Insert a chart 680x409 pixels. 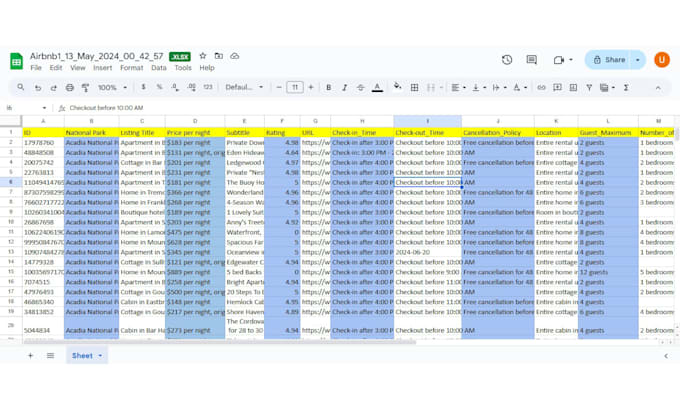(x=573, y=88)
